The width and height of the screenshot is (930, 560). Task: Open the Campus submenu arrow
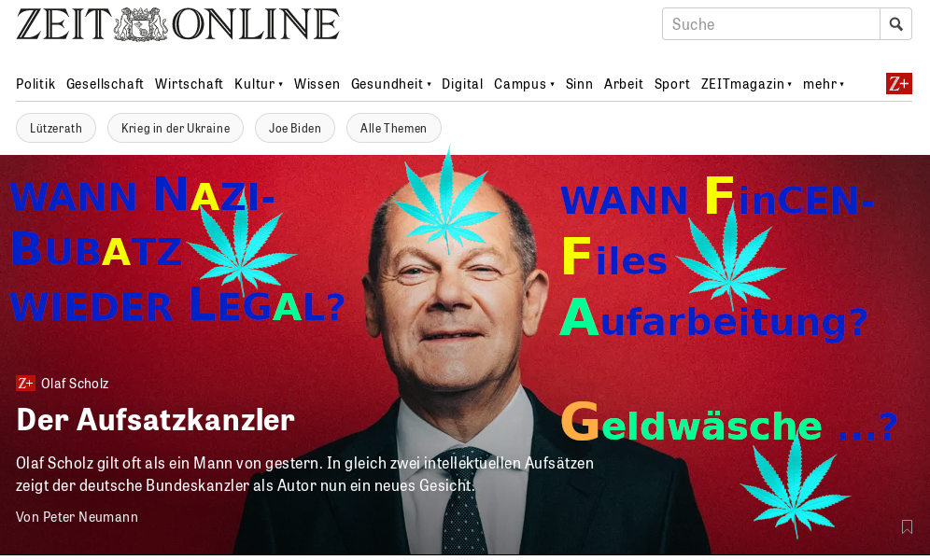(552, 84)
